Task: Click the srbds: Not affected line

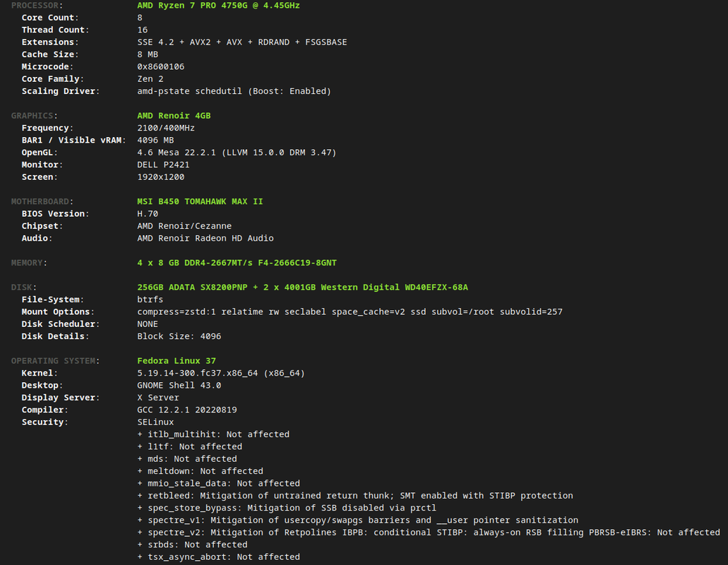Action: pyautogui.click(x=192, y=545)
